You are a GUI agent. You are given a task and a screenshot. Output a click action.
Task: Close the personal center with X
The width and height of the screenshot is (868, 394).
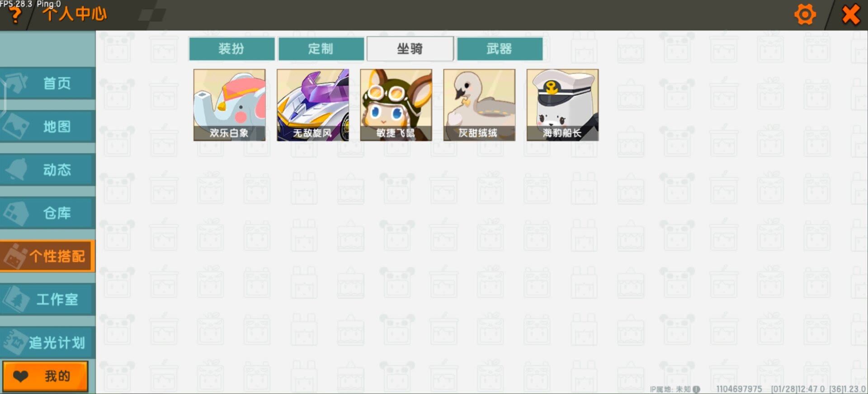coord(851,14)
